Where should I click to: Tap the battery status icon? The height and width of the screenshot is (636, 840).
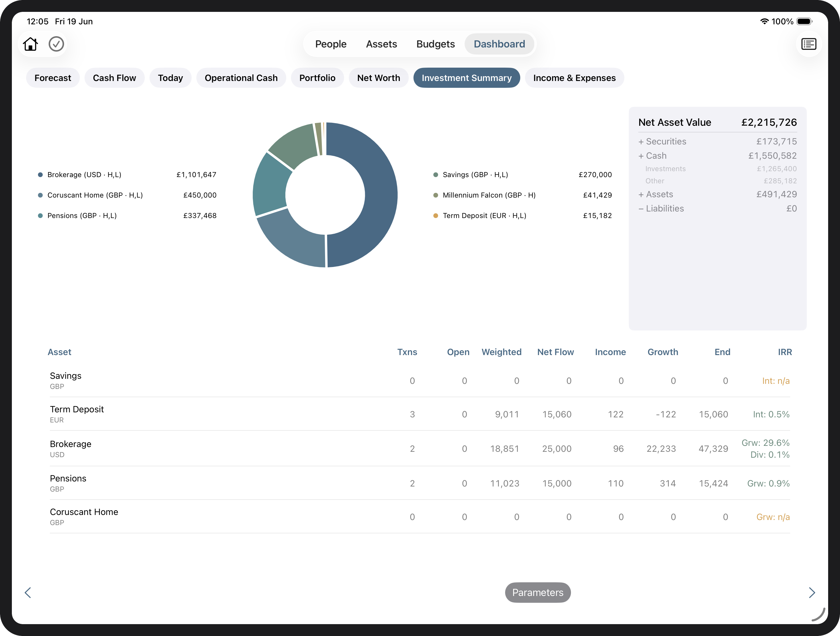(804, 21)
